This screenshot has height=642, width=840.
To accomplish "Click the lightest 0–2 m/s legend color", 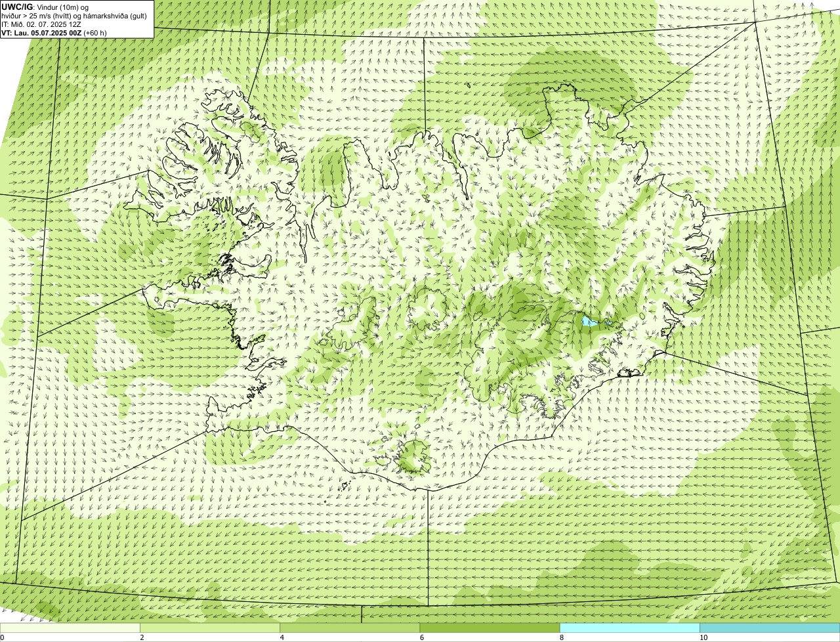I will pos(70,628).
